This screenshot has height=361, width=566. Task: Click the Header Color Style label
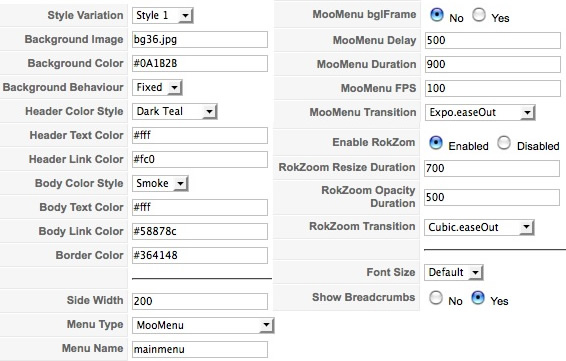point(74,111)
